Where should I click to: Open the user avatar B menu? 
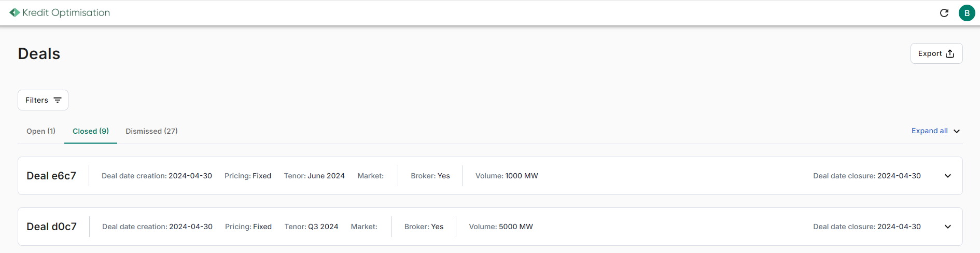(x=967, y=13)
